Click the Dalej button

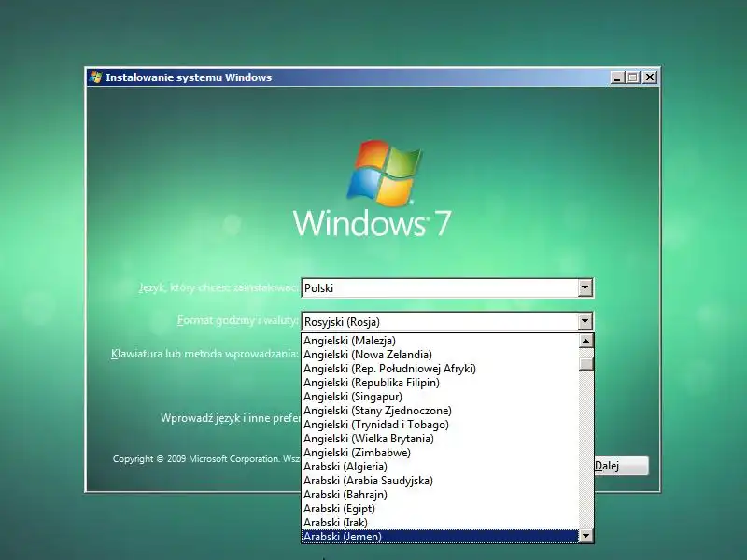click(621, 466)
